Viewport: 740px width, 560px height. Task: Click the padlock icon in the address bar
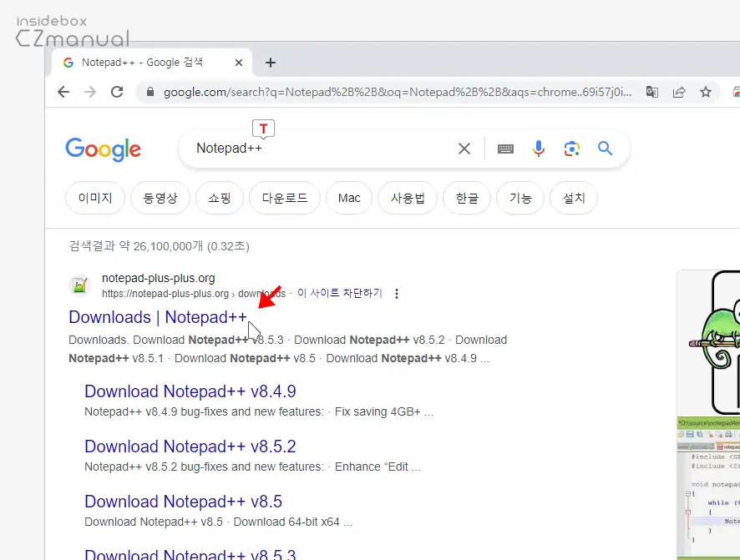click(150, 92)
